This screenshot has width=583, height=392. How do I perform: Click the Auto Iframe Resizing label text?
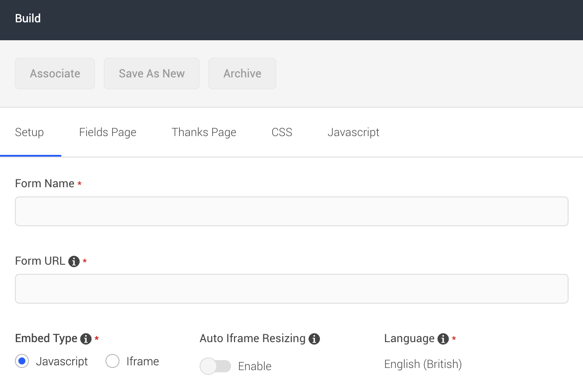[253, 339]
